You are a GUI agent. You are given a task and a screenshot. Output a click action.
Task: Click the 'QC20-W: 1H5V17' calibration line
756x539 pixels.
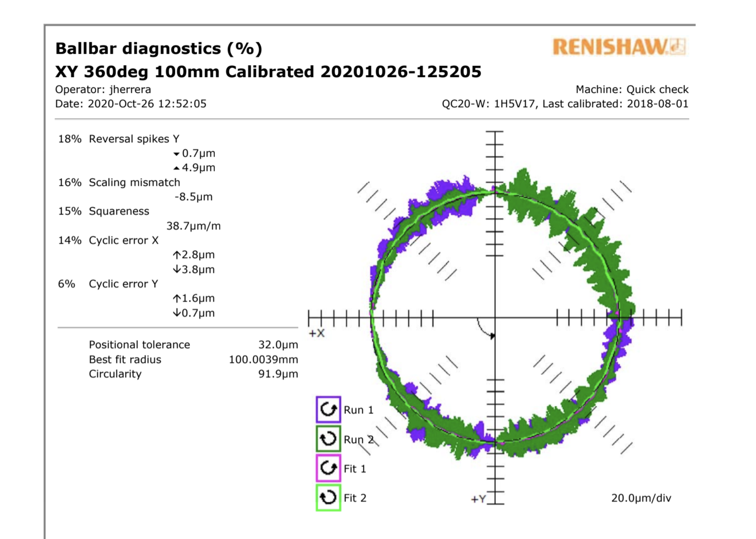click(565, 104)
